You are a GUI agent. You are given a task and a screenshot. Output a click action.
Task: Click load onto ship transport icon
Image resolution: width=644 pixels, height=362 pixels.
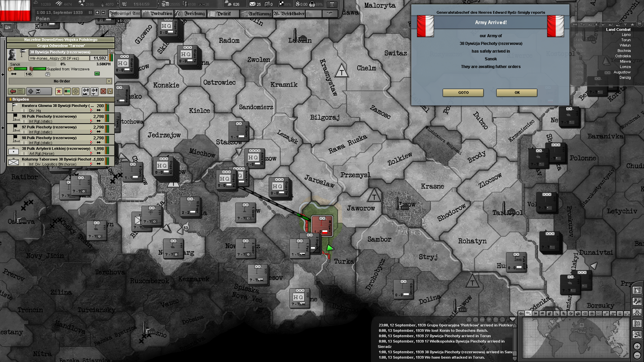[86, 91]
